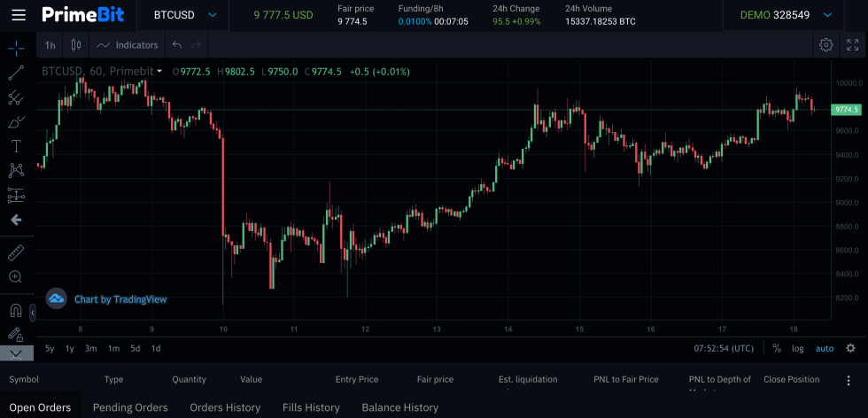Toggle magnet mode for drawings
The width and height of the screenshot is (868, 418).
click(15, 311)
